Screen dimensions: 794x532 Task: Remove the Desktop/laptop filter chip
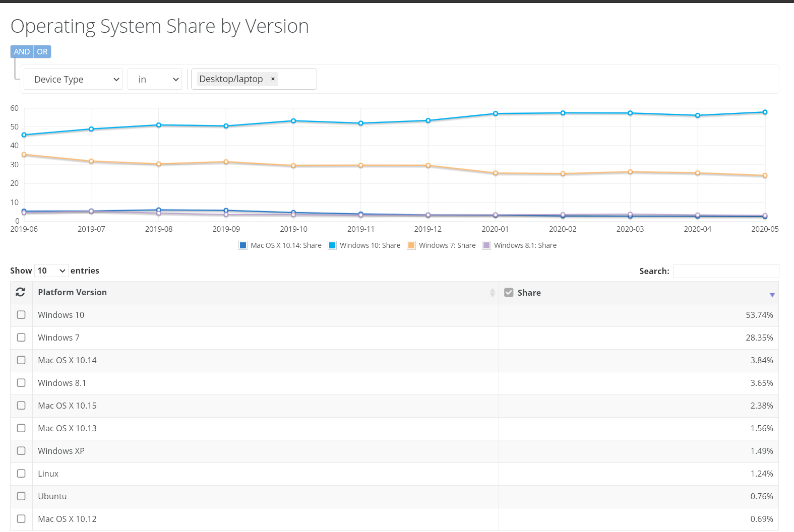pyautogui.click(x=272, y=79)
